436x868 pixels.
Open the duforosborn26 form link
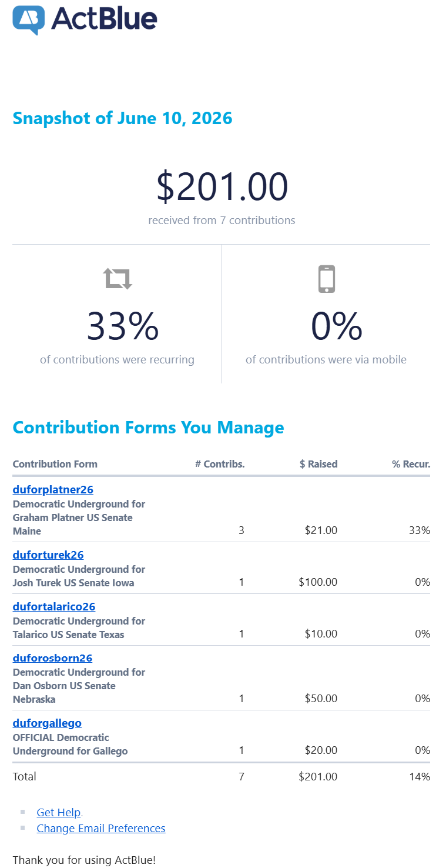[52, 658]
